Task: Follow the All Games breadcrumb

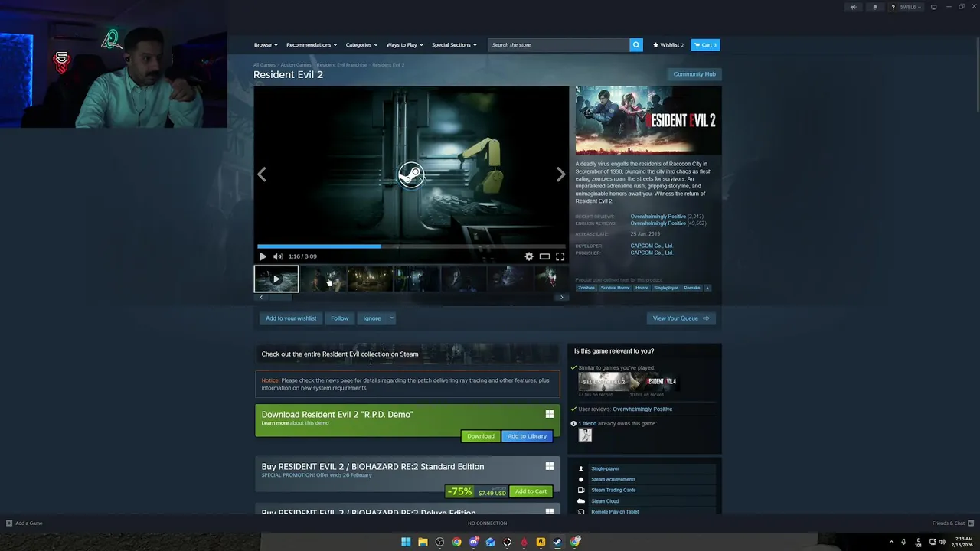Action: point(264,65)
